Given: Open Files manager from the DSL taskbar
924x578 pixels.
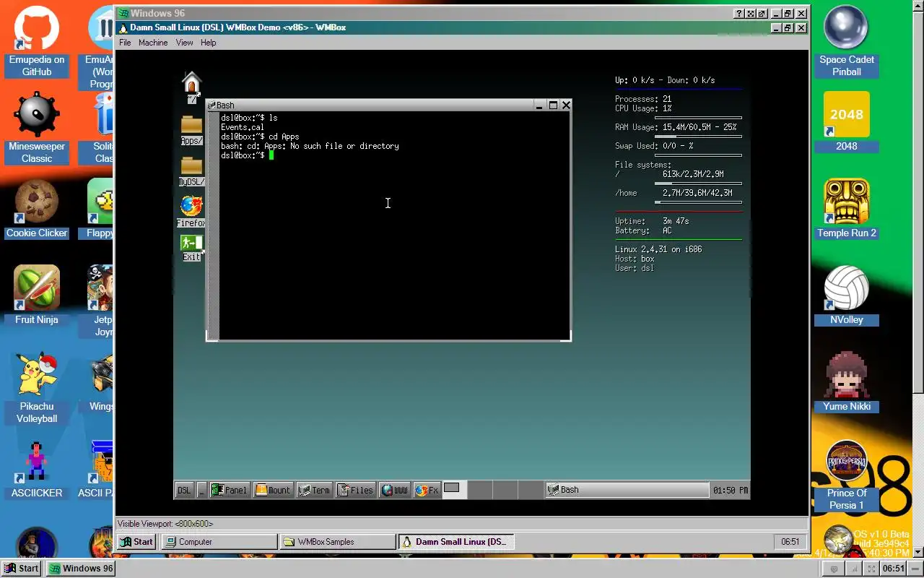Looking at the screenshot, I should pos(355,490).
